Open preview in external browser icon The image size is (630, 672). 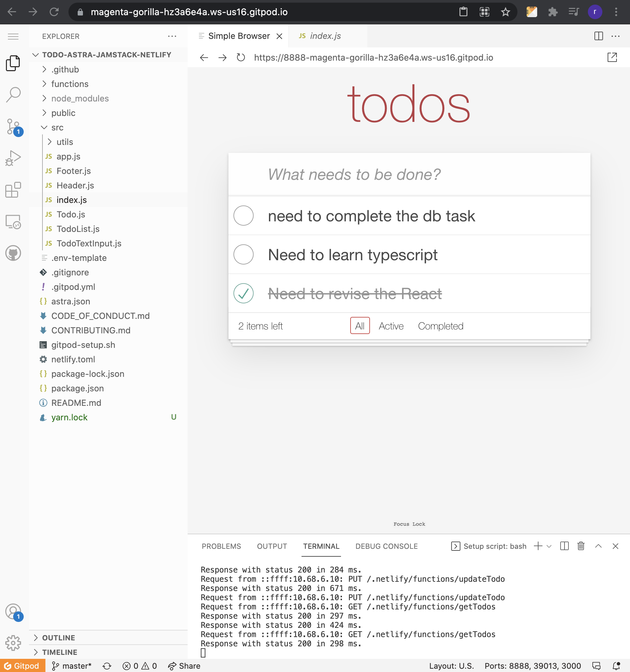613,57
